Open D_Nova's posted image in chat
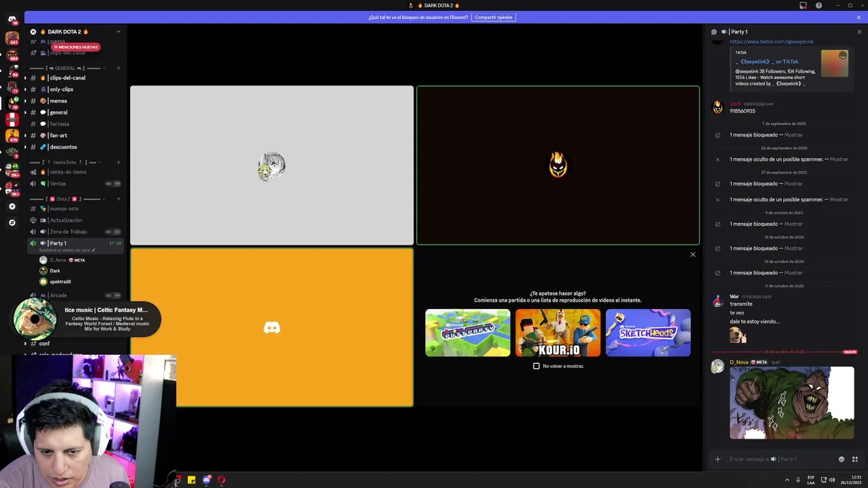 point(792,403)
